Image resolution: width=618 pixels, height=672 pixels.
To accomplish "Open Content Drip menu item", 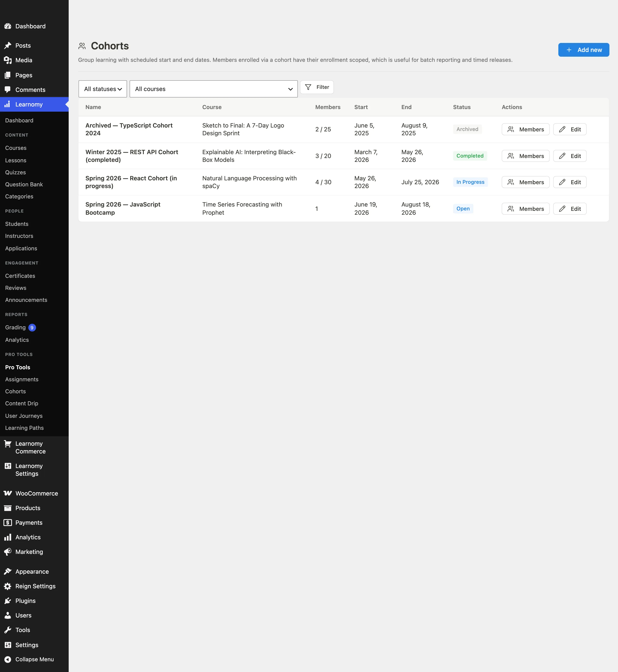I will pyautogui.click(x=22, y=403).
